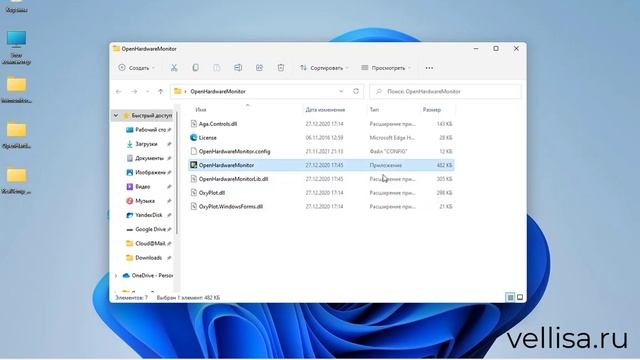Open Загрузки in sidebar
This screenshot has width=640, height=360.
[149, 144]
